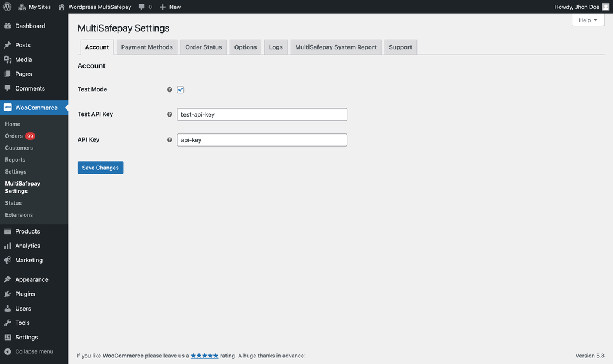Select the WooCommerce sidebar icon
Image resolution: width=613 pixels, height=364 pixels.
[x=8, y=107]
